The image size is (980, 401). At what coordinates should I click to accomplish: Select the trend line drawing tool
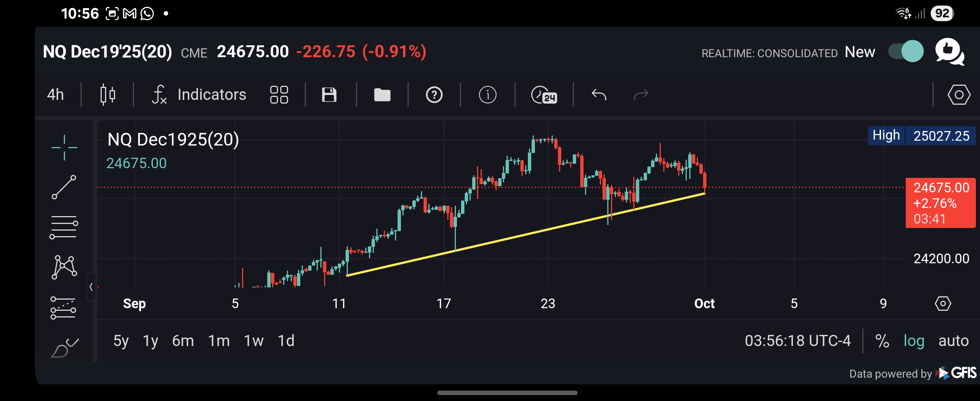[64, 187]
